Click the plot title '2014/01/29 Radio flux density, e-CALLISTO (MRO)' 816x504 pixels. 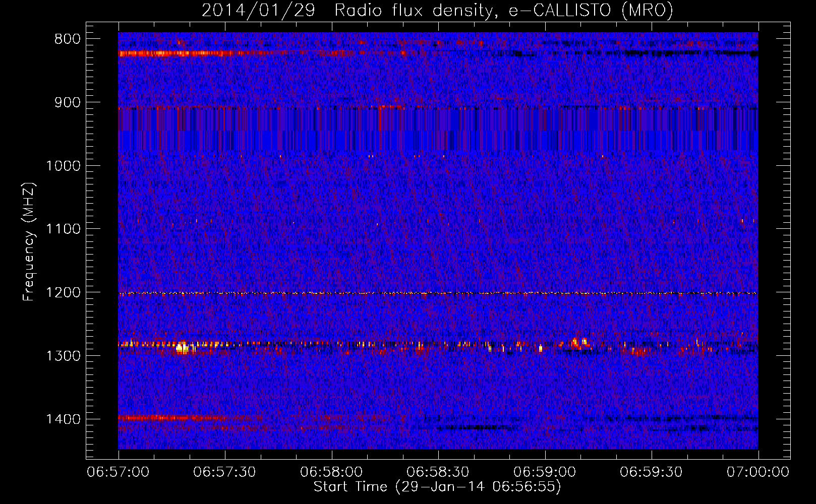click(437, 10)
